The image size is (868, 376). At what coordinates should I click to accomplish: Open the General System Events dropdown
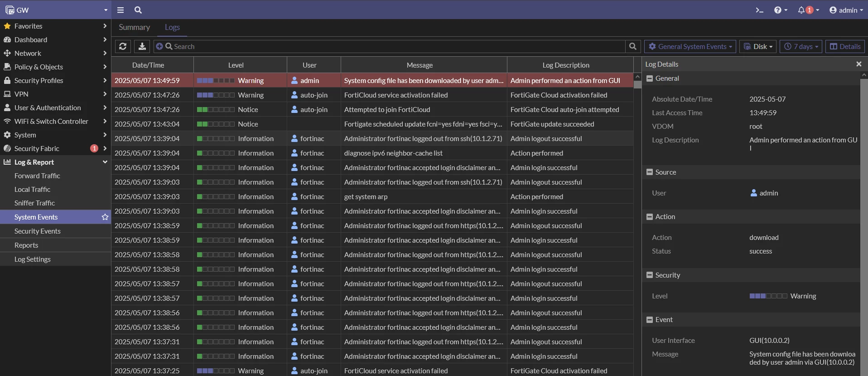(690, 46)
